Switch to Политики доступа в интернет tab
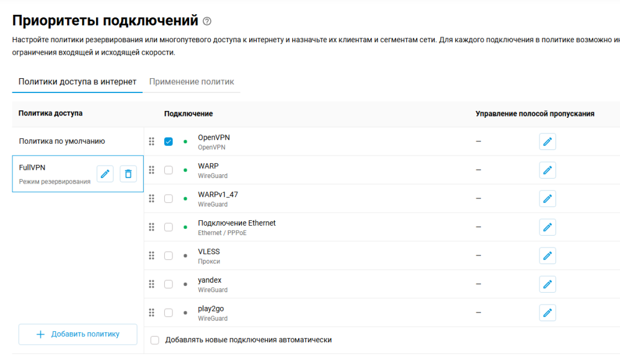The image size is (620, 364). pos(77,81)
